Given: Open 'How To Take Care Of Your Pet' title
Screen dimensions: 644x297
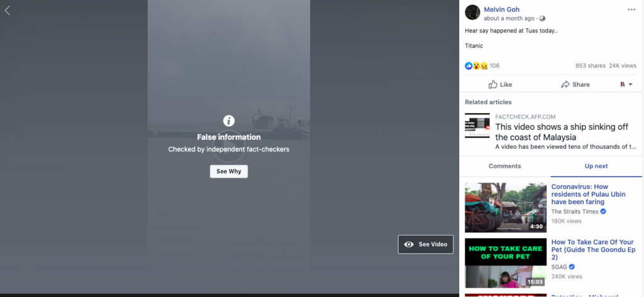Looking at the screenshot, I should [x=593, y=250].
